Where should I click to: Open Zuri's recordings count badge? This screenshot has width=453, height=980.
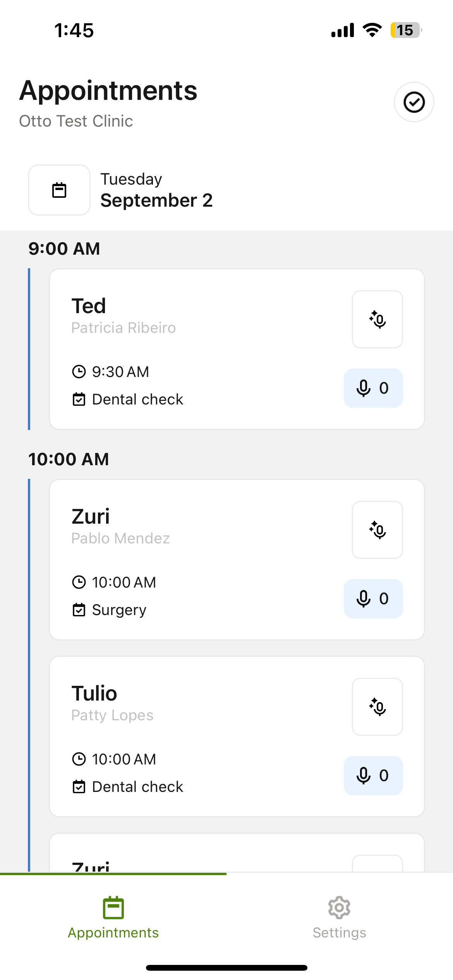pos(373,599)
